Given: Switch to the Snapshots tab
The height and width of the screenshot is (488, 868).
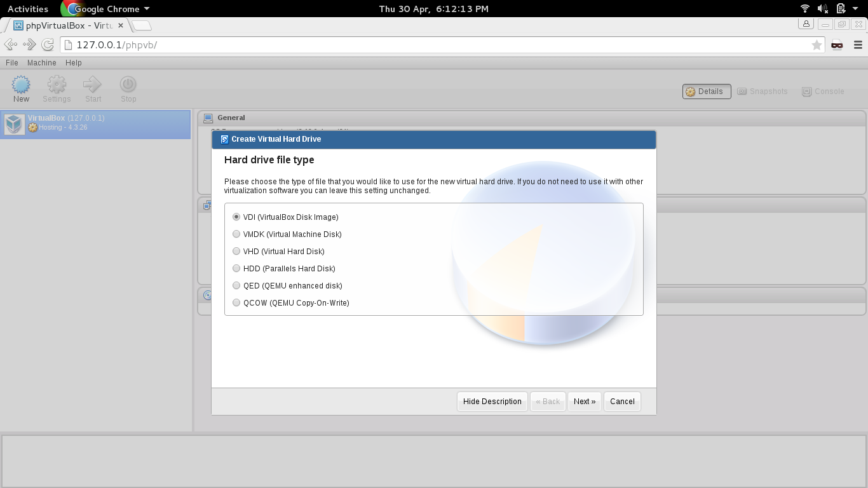Looking at the screenshot, I should point(763,91).
